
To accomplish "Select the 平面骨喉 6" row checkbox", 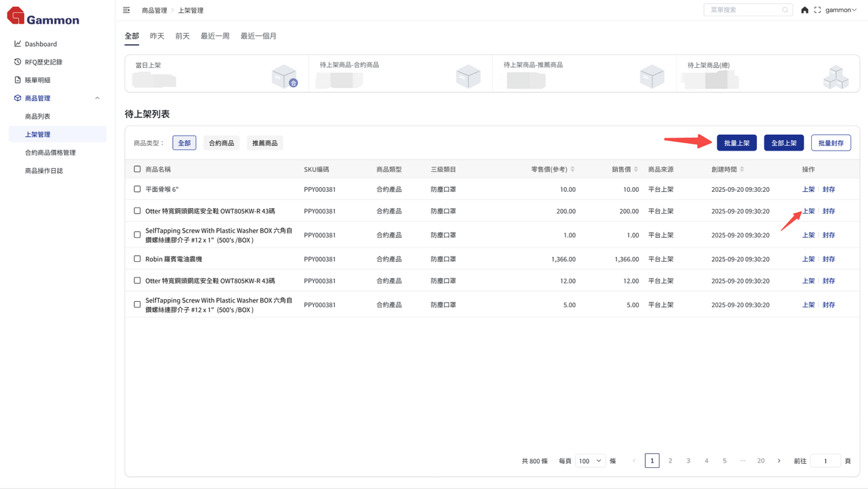I will pyautogui.click(x=137, y=189).
